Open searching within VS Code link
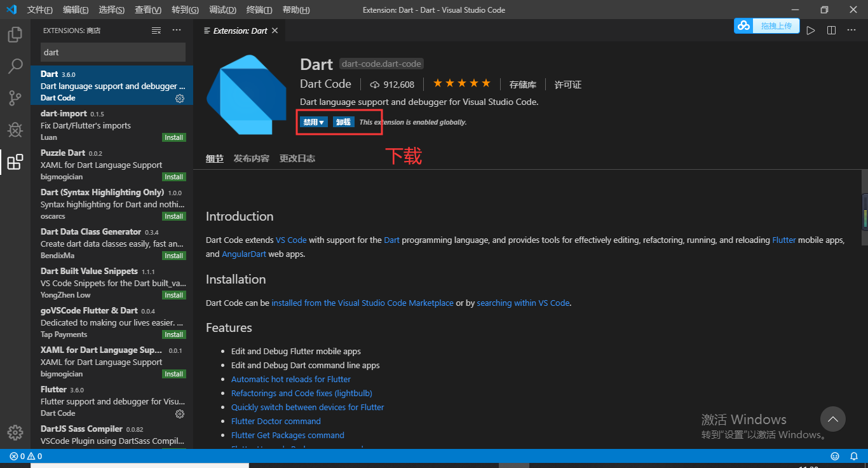 point(523,303)
